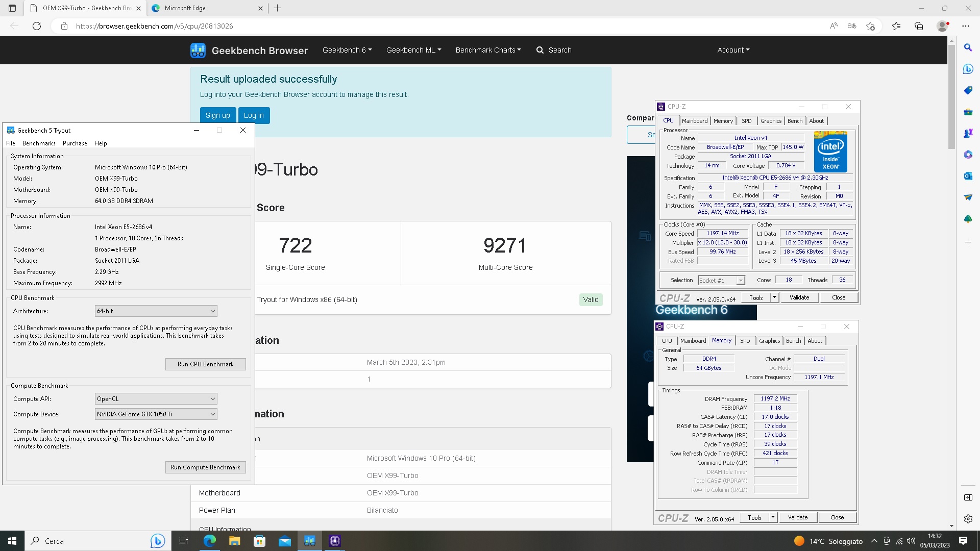Click Run CPU Benchmark button

click(205, 364)
